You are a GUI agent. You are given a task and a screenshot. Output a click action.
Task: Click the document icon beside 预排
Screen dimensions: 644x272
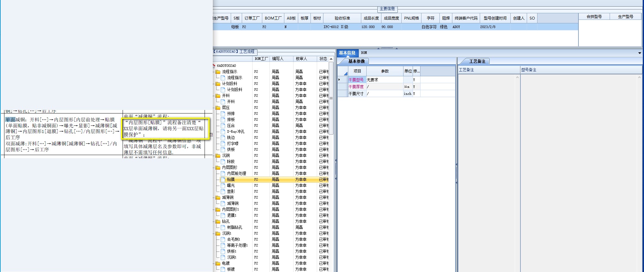coord(223,114)
